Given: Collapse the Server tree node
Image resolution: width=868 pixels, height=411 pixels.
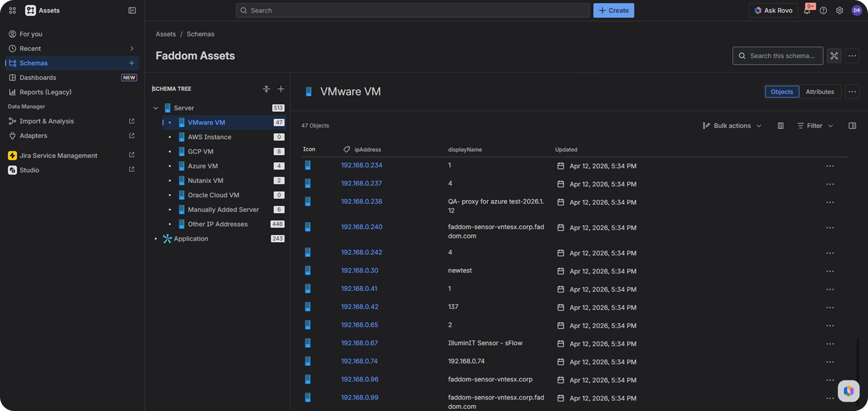Looking at the screenshot, I should [x=156, y=108].
